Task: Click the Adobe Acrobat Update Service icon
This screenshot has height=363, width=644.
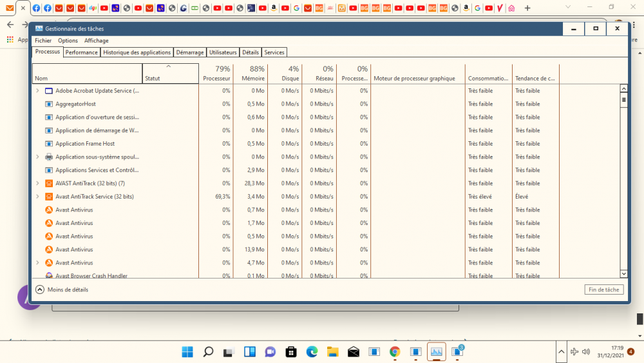Action: [49, 91]
